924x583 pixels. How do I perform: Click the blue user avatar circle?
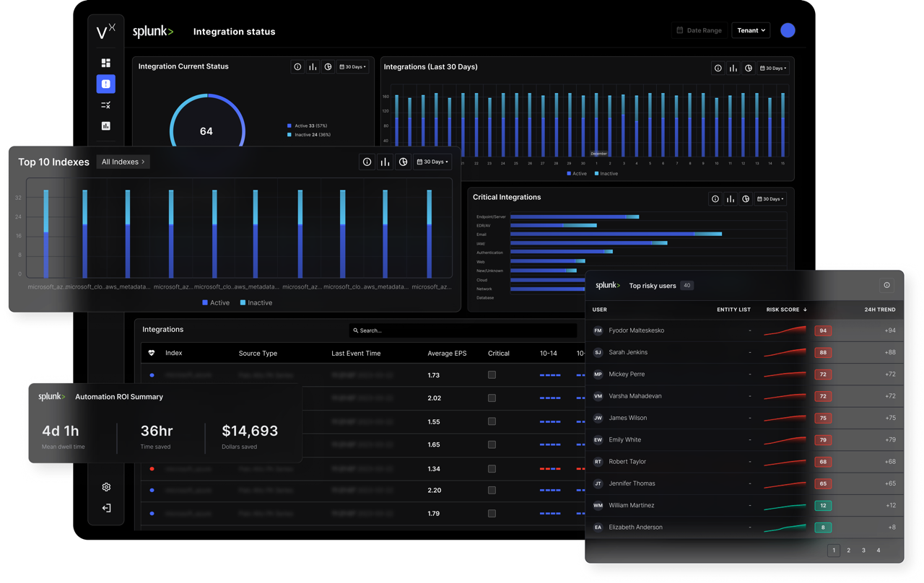point(788,30)
